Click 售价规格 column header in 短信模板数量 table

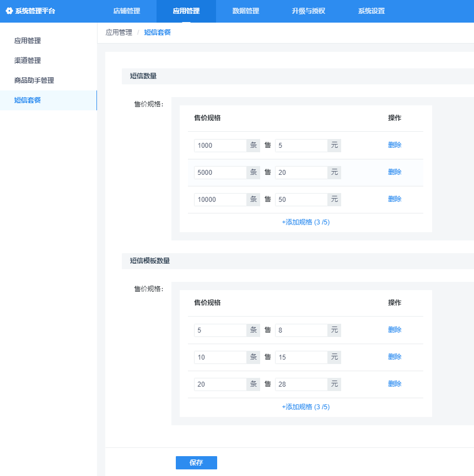[207, 303]
